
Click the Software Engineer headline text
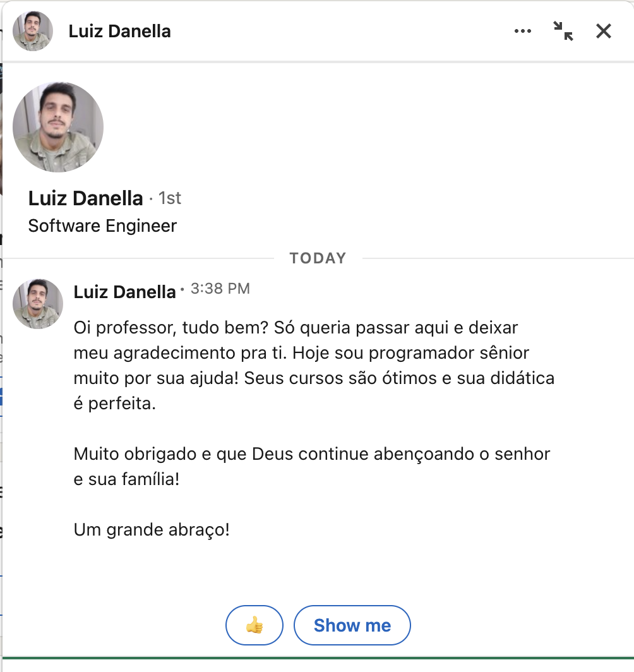[x=102, y=226]
